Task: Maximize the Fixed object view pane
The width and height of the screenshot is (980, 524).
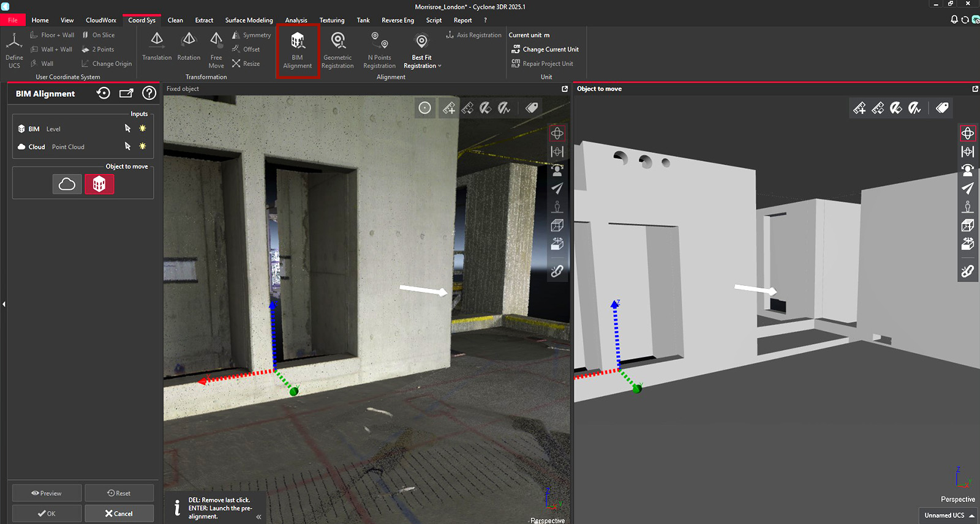Action: click(x=565, y=89)
